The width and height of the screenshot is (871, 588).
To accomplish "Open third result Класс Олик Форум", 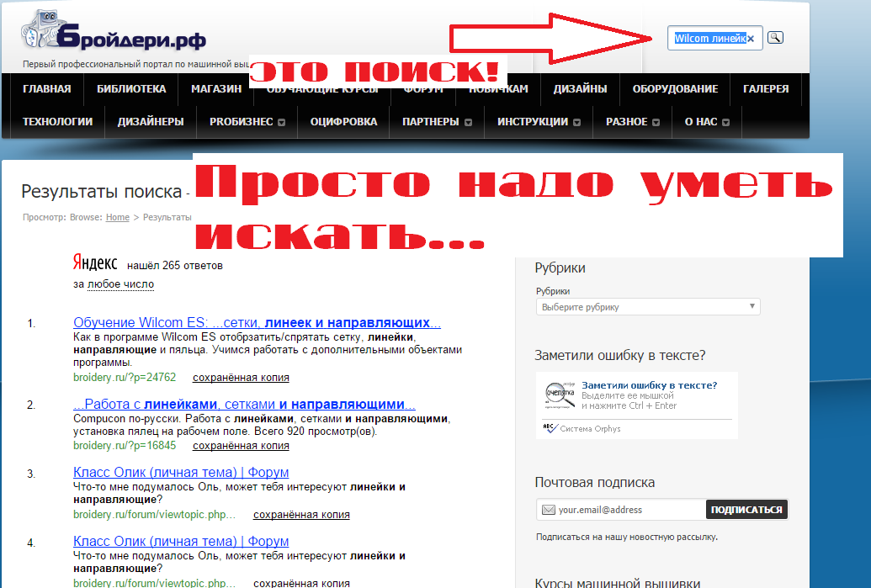I will tap(181, 473).
